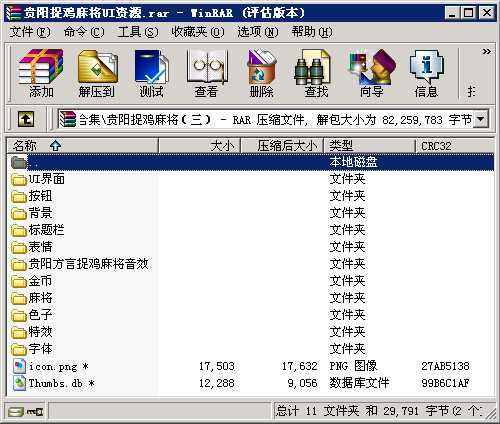Maximize the WinRAR window
Screen dimensions: 500x424
coord(468,13)
